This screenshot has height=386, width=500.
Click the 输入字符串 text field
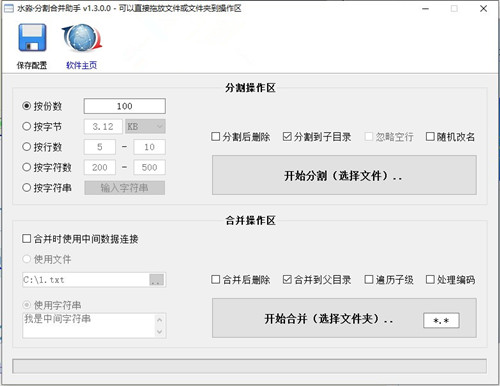(125, 188)
